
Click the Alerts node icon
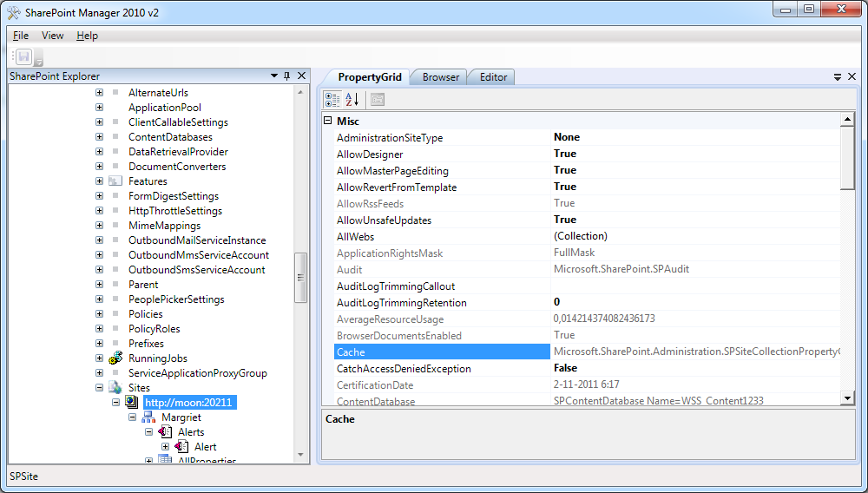(165, 432)
